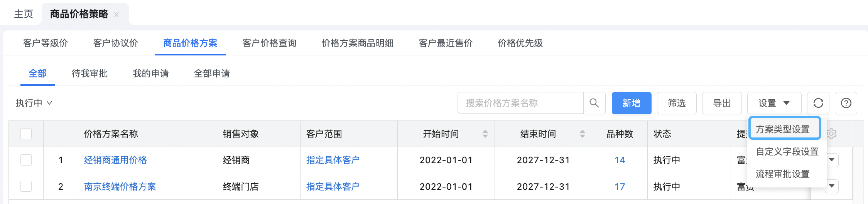Check the 南京终端价格方案 row checkbox
Viewport: 868px width, 204px height.
pyautogui.click(x=26, y=186)
